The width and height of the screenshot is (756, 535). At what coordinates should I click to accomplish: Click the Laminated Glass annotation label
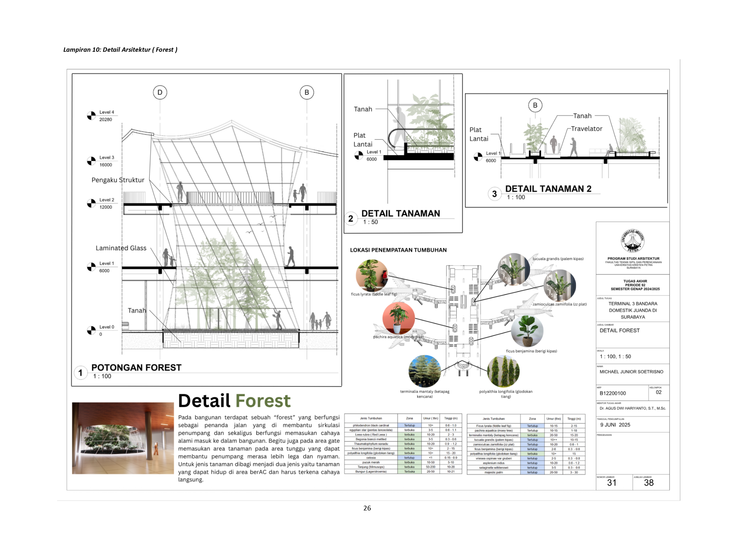pos(121,248)
